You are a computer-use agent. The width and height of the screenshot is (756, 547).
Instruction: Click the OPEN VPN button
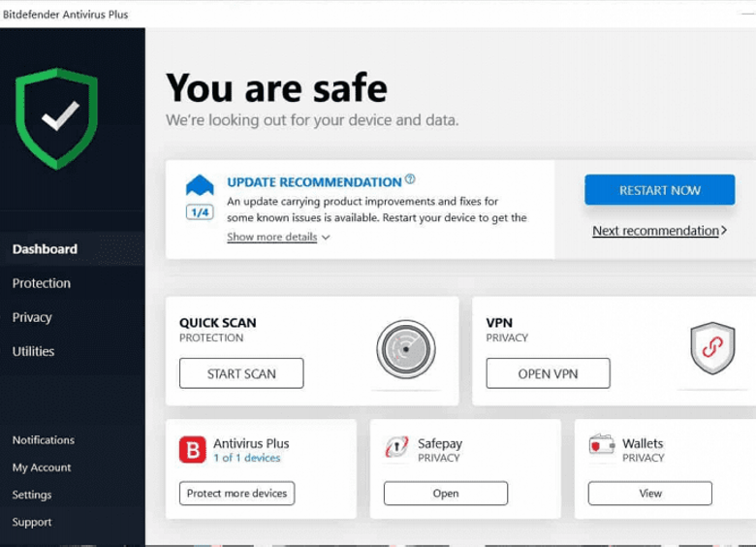[548, 373]
